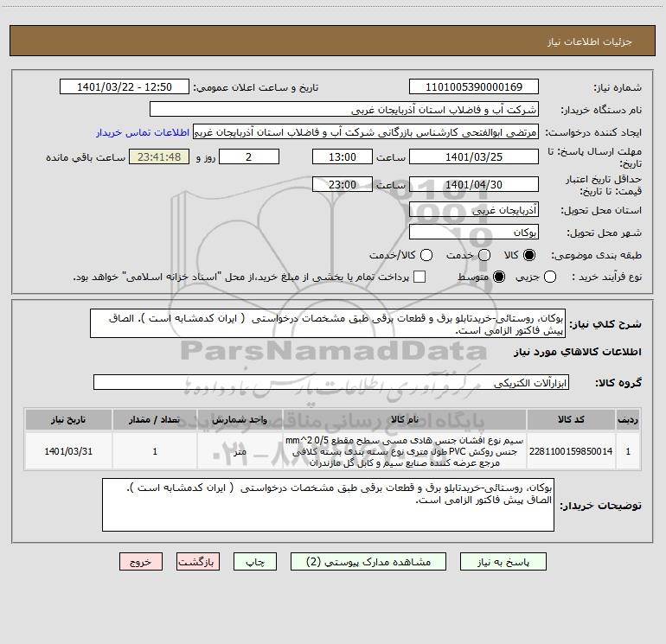Click the کد کالا column header
666x644 pixels.
[x=571, y=419]
